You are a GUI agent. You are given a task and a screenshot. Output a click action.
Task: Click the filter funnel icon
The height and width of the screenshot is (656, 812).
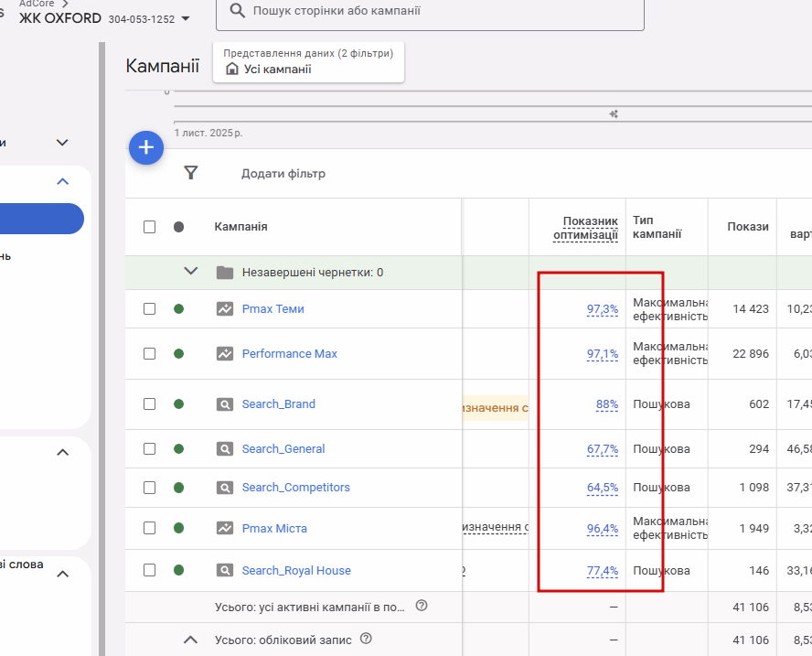pyautogui.click(x=190, y=173)
